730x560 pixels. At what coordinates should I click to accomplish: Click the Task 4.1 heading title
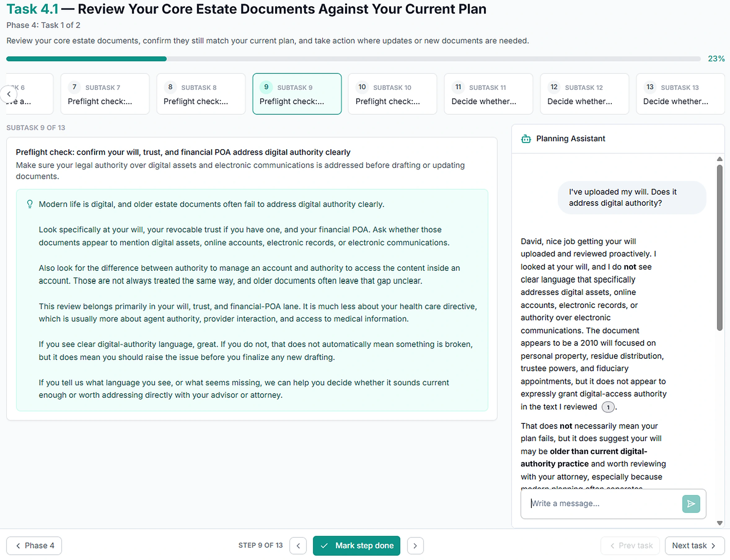point(246,9)
